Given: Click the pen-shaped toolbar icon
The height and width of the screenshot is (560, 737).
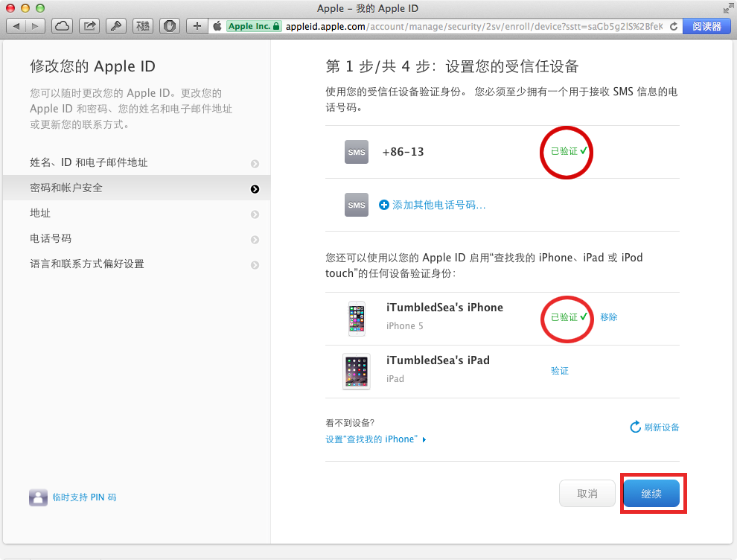Looking at the screenshot, I should point(116,26).
